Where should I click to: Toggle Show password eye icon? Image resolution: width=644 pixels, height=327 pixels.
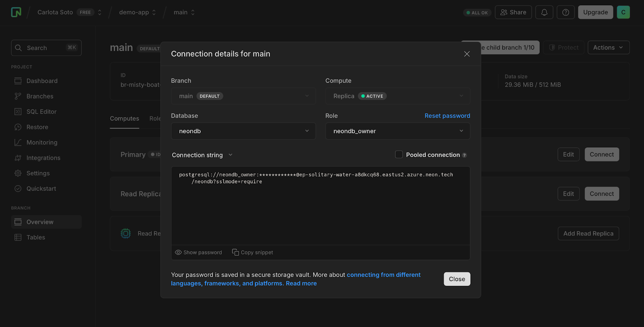(178, 252)
